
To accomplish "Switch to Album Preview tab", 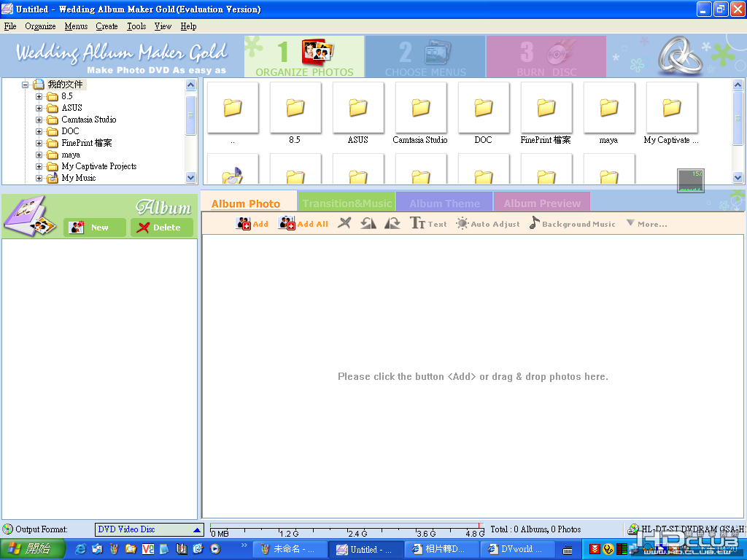I will (542, 202).
